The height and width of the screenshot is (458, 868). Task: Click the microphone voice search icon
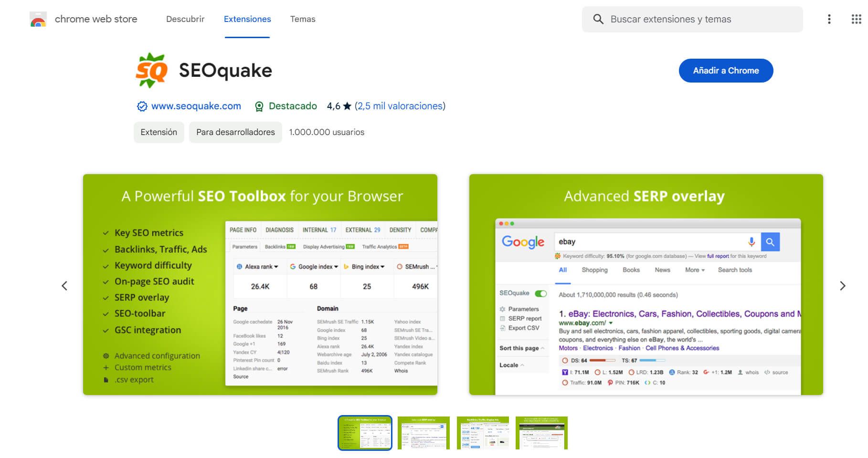(752, 242)
